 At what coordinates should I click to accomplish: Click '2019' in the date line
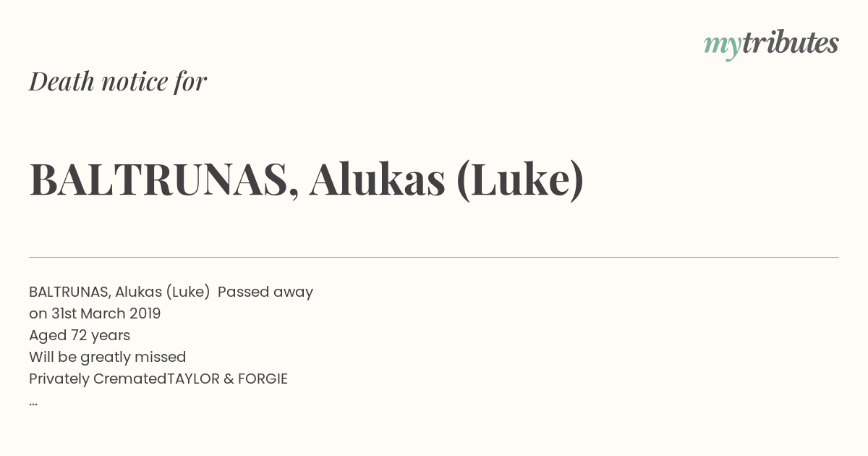tap(145, 314)
